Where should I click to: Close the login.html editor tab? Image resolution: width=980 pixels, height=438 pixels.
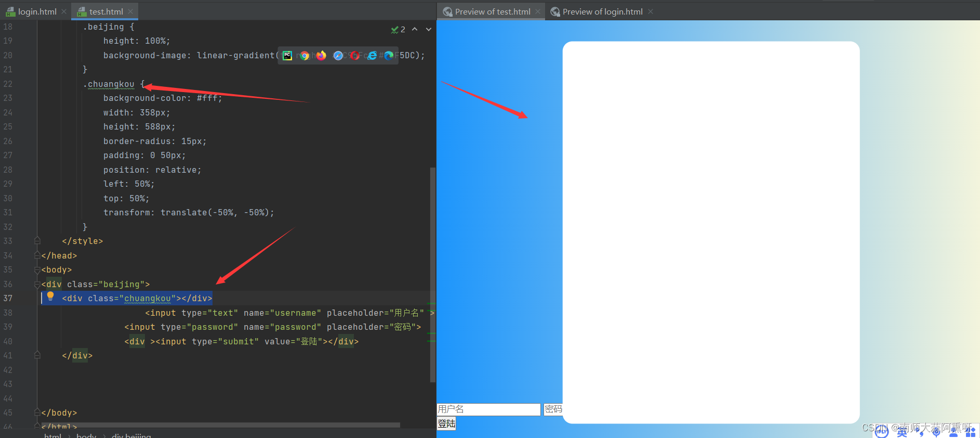click(64, 11)
